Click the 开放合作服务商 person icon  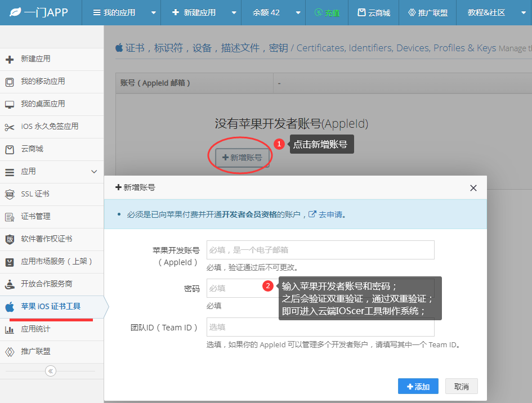tap(10, 284)
